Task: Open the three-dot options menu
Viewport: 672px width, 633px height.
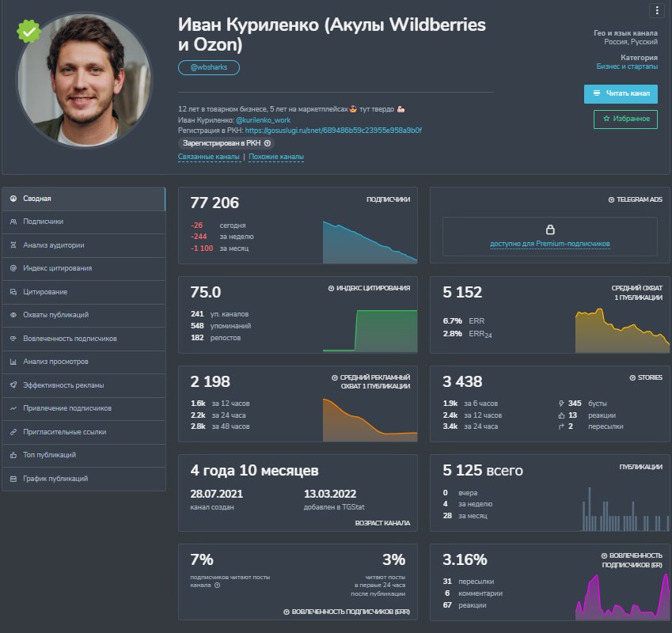Action: tap(657, 11)
